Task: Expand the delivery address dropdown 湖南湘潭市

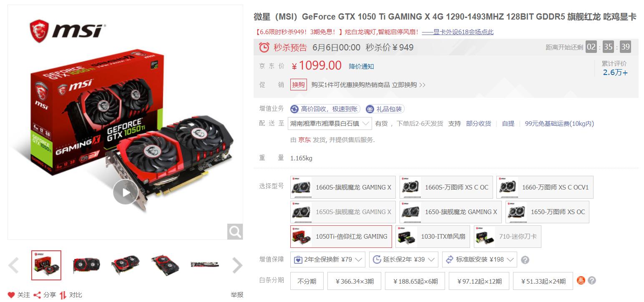Action: [x=330, y=123]
